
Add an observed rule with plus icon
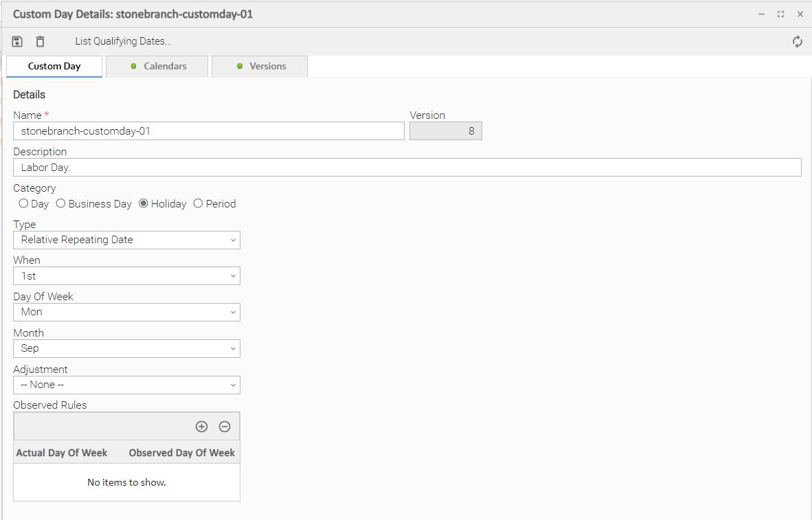pyautogui.click(x=201, y=427)
